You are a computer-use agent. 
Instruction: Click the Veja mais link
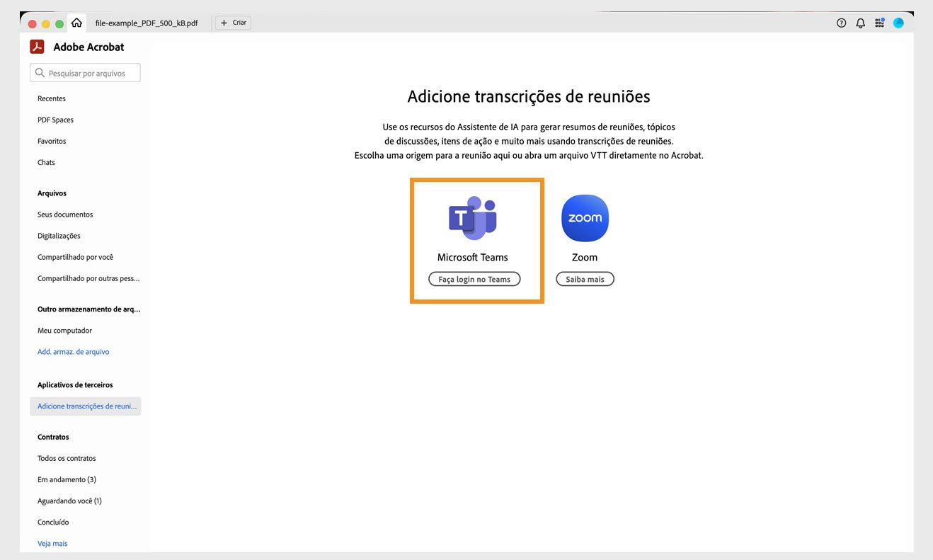point(52,543)
